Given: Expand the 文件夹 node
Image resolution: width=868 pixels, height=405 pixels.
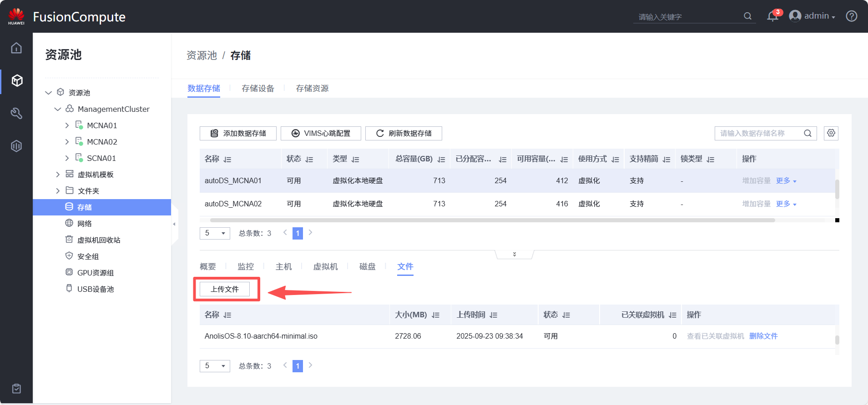Looking at the screenshot, I should point(58,191).
